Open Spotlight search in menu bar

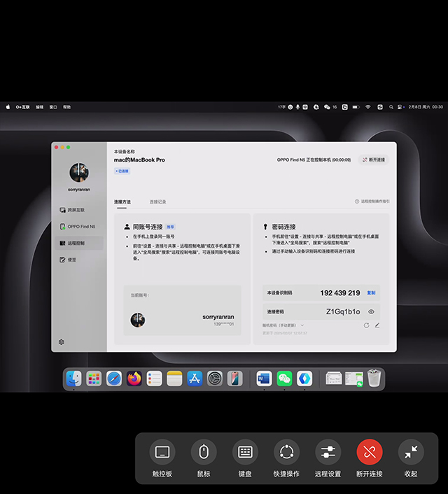[x=391, y=107]
